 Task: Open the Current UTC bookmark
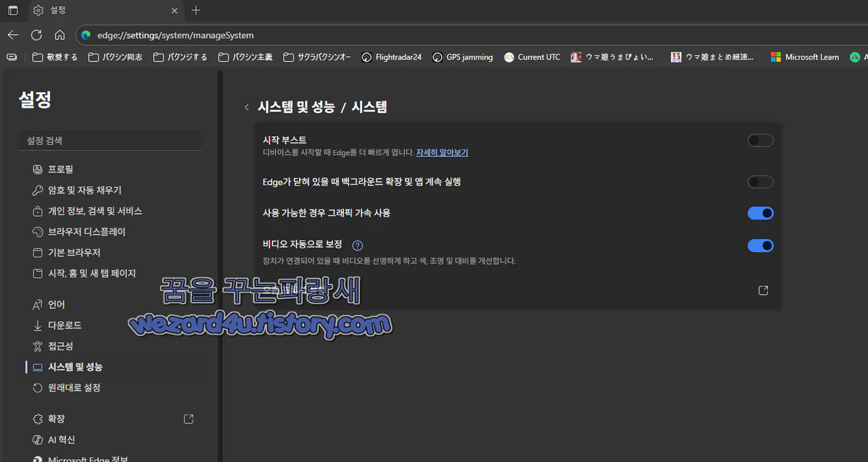tap(532, 57)
